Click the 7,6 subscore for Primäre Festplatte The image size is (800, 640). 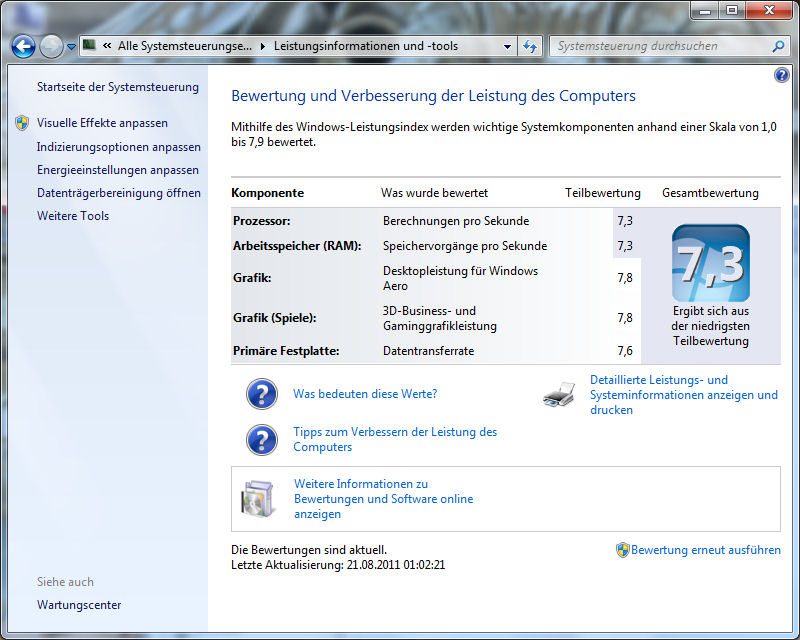pos(625,351)
